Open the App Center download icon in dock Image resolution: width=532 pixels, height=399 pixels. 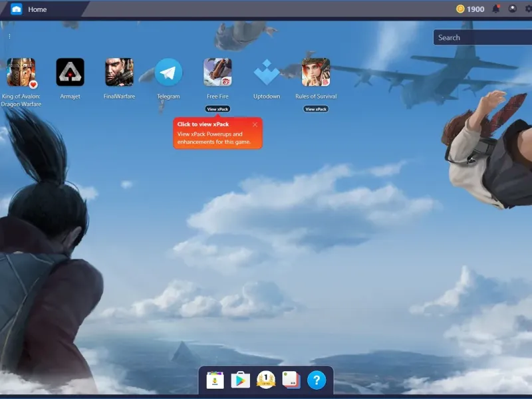(x=215, y=380)
